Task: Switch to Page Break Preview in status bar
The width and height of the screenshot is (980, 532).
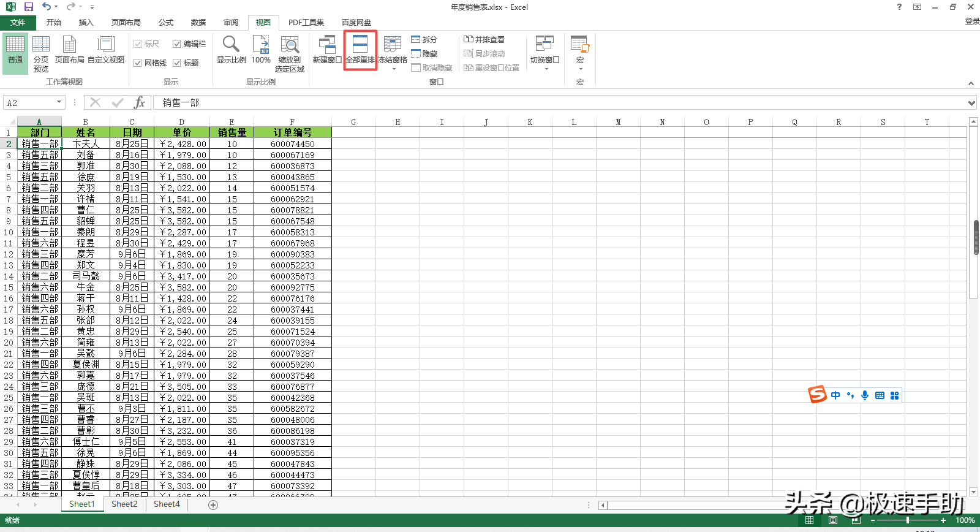Action: coord(856,520)
